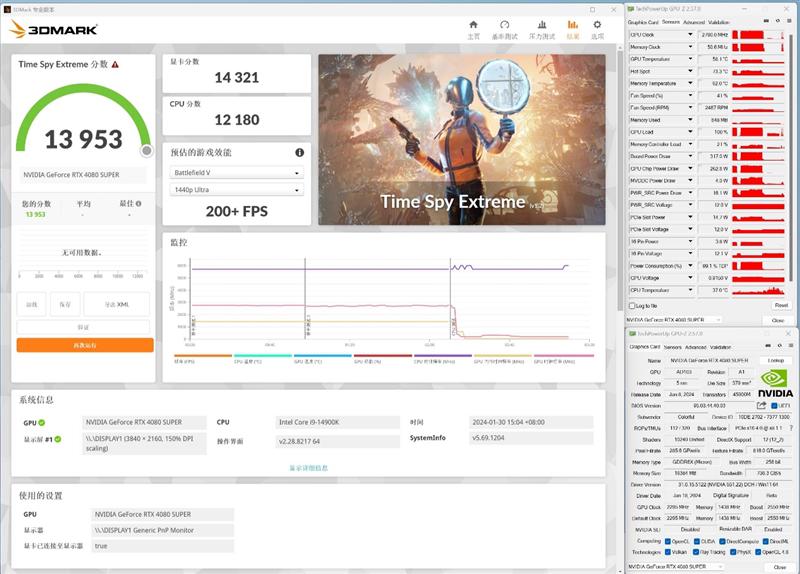Screen dimensions: 800x574
Task: Open GPU selector dropdown in GPU-Z Graphics Card window
Action: pyautogui.click(x=676, y=566)
